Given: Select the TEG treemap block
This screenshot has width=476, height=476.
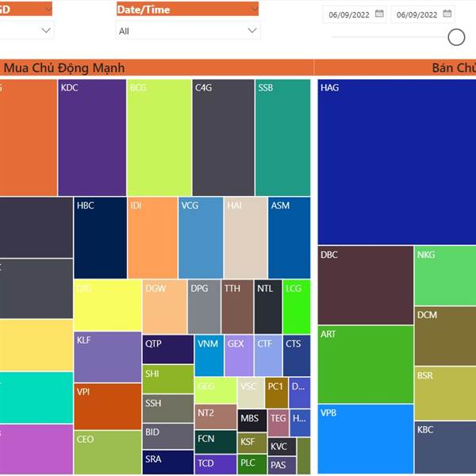Looking at the screenshot, I should pyautogui.click(x=278, y=423).
